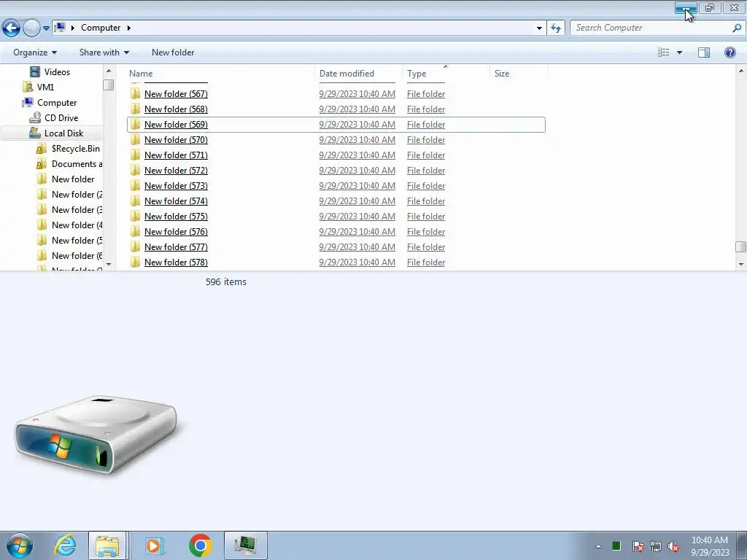Change your view using the view icon
Viewport: 747px width, 560px height.
pos(663,52)
